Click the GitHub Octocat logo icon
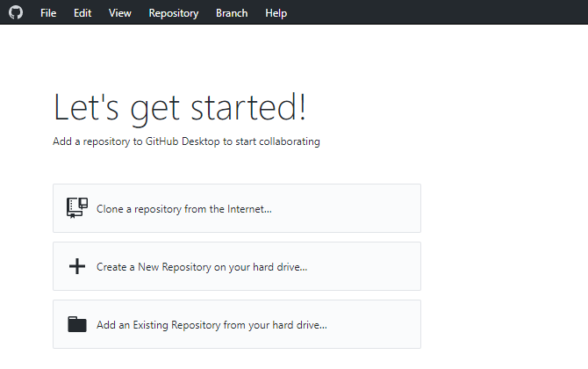The height and width of the screenshot is (369, 588). click(16, 12)
